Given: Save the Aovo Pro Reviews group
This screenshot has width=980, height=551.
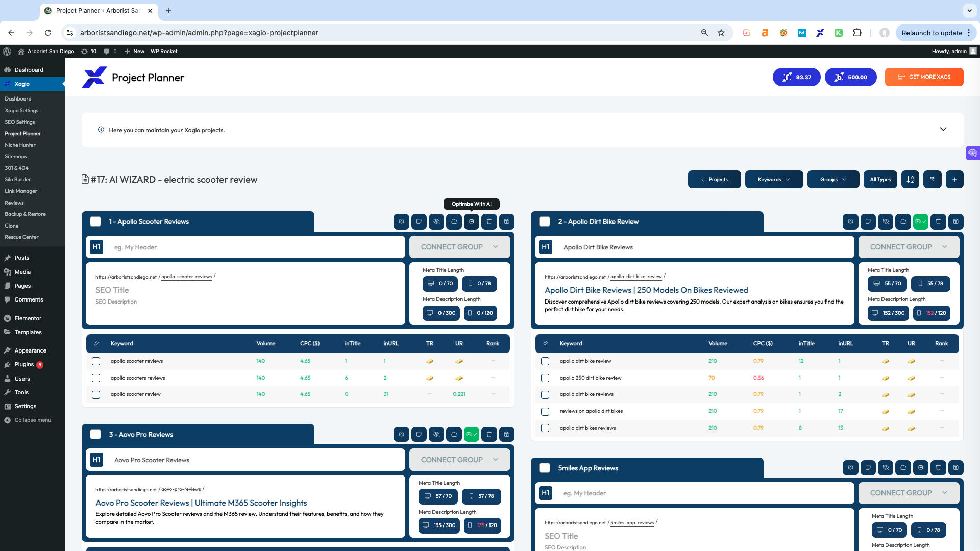Looking at the screenshot, I should [x=506, y=434].
